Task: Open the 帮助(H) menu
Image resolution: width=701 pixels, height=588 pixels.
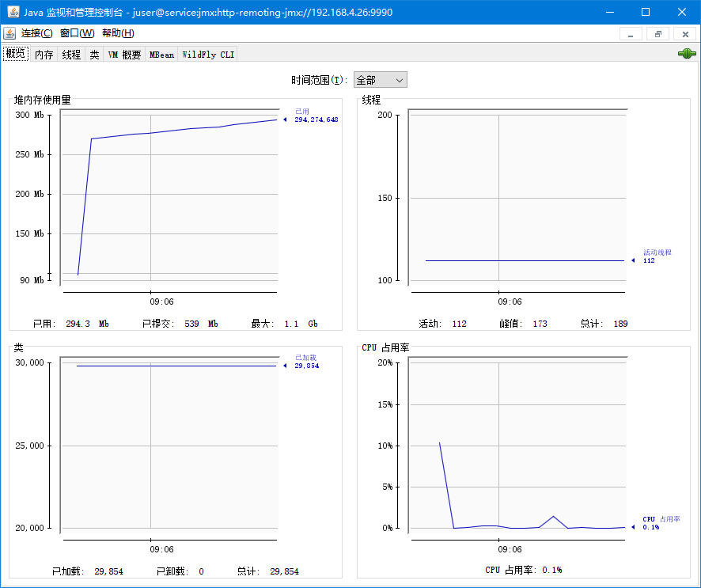Action: [118, 33]
